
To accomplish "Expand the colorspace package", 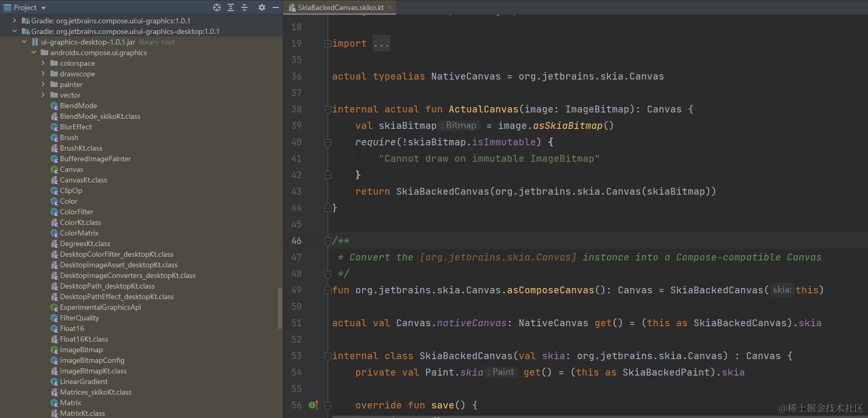I will pos(43,63).
